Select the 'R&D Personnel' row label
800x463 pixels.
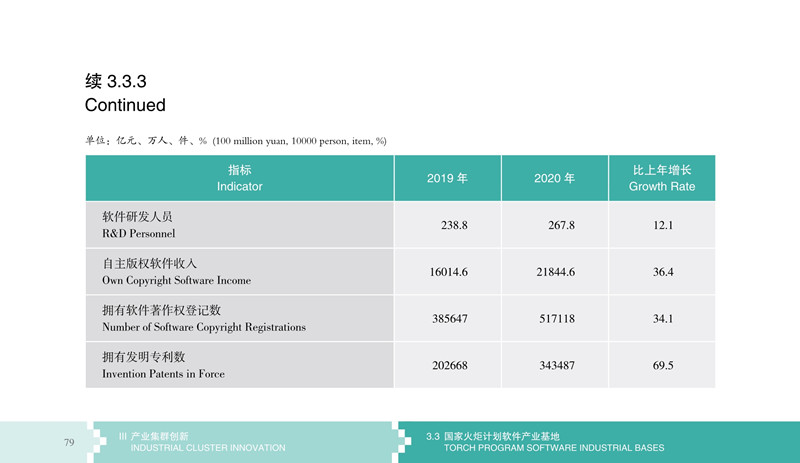point(138,233)
